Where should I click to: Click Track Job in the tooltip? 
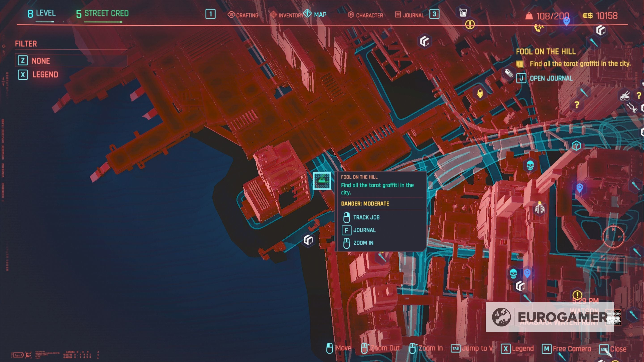(x=362, y=217)
